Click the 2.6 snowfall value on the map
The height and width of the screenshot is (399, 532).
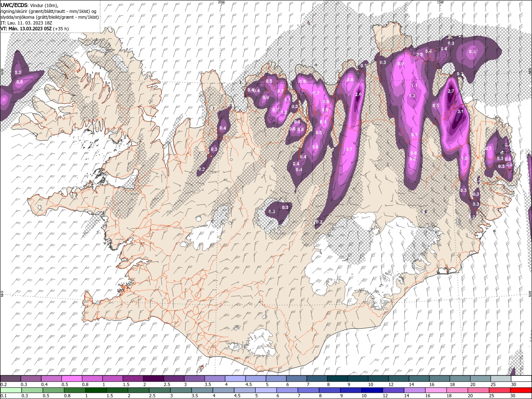point(359,94)
